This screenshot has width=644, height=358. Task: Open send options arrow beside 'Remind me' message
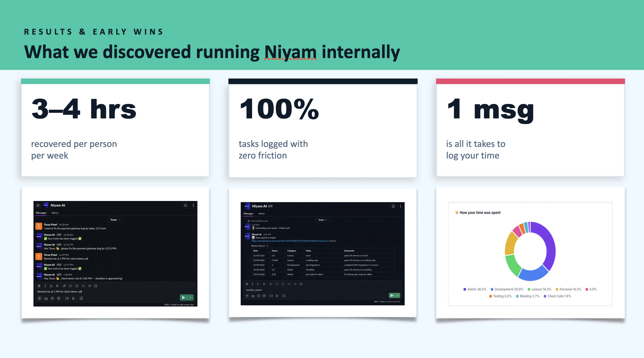coord(191,297)
